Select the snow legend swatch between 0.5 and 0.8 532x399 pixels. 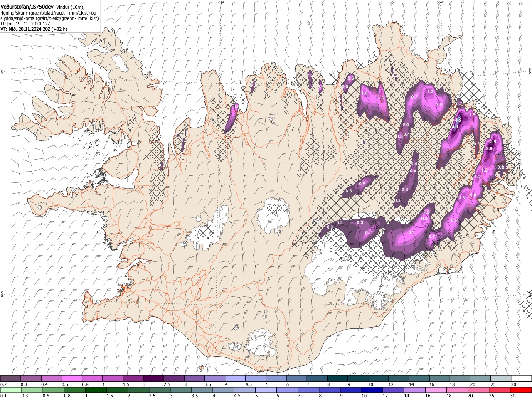71,378
